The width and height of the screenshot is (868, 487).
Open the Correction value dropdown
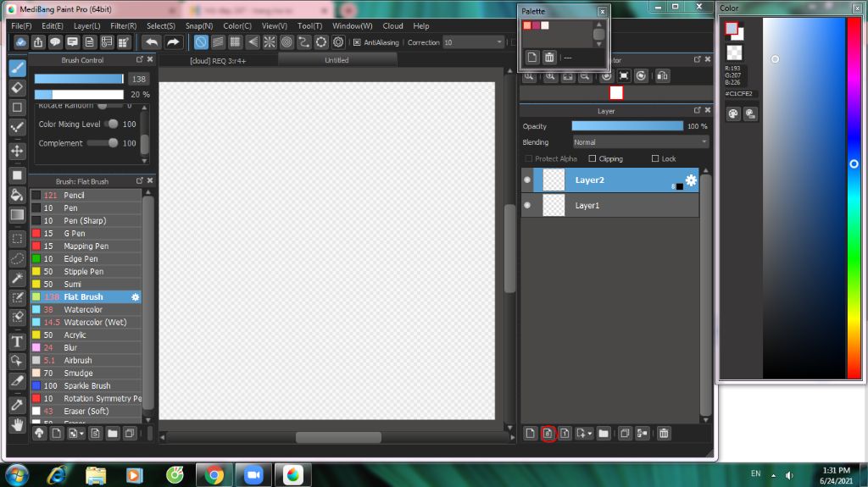[x=474, y=42]
